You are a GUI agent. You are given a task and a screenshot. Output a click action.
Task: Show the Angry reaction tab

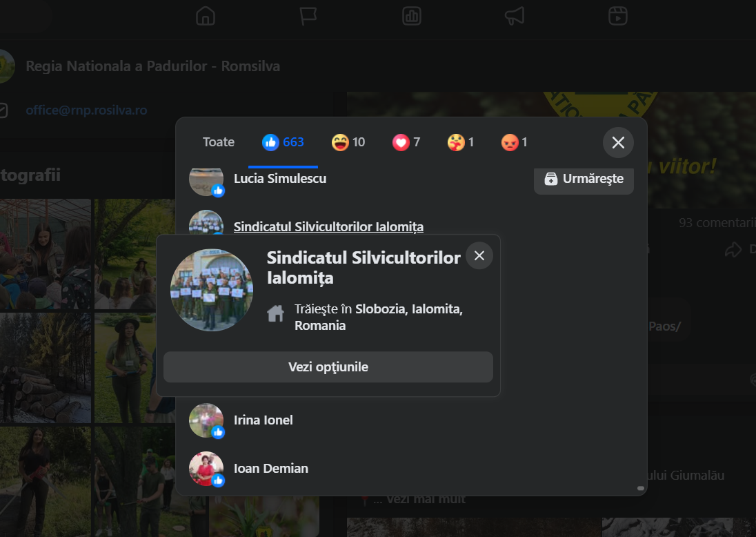[515, 142]
